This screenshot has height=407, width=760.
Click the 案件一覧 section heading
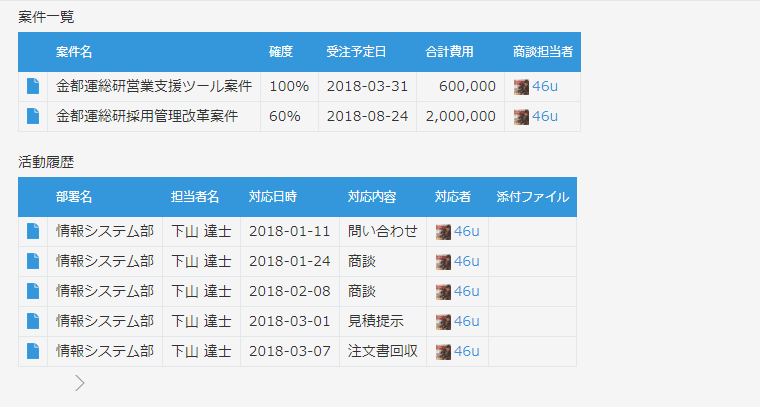[x=46, y=17]
